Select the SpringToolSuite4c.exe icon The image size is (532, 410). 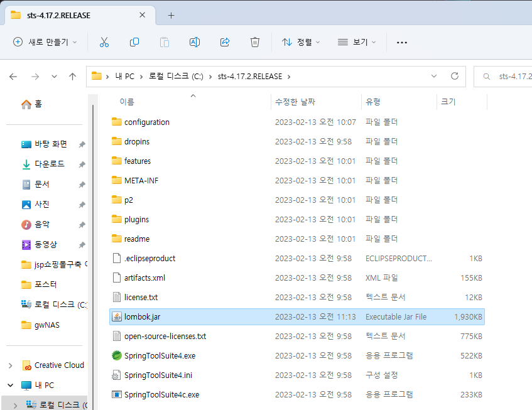(x=116, y=394)
